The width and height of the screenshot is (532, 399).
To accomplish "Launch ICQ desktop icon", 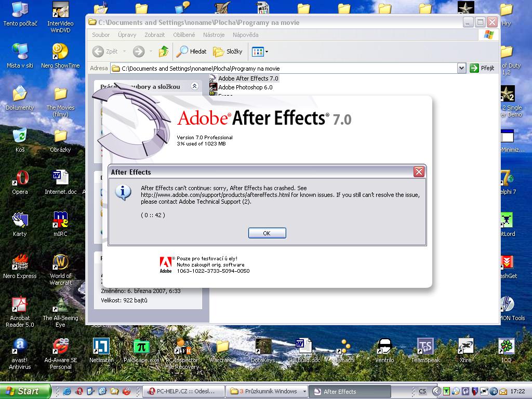I will 506,351.
